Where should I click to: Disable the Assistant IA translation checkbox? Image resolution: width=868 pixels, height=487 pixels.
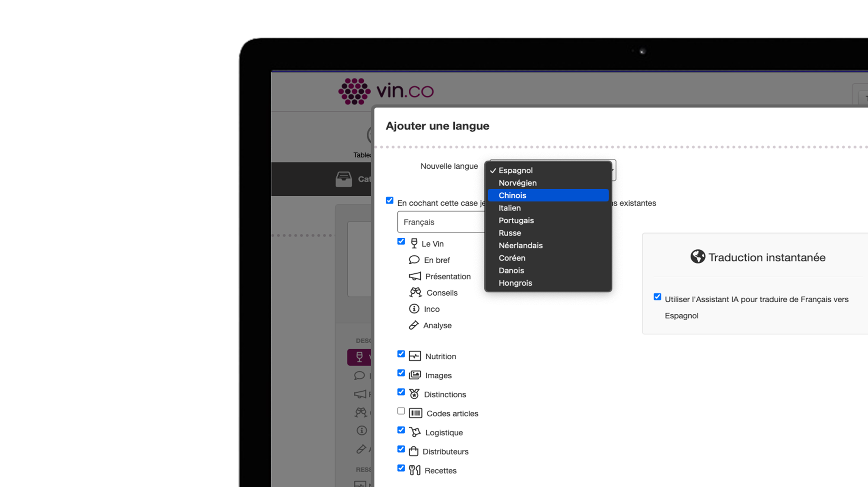(x=657, y=297)
